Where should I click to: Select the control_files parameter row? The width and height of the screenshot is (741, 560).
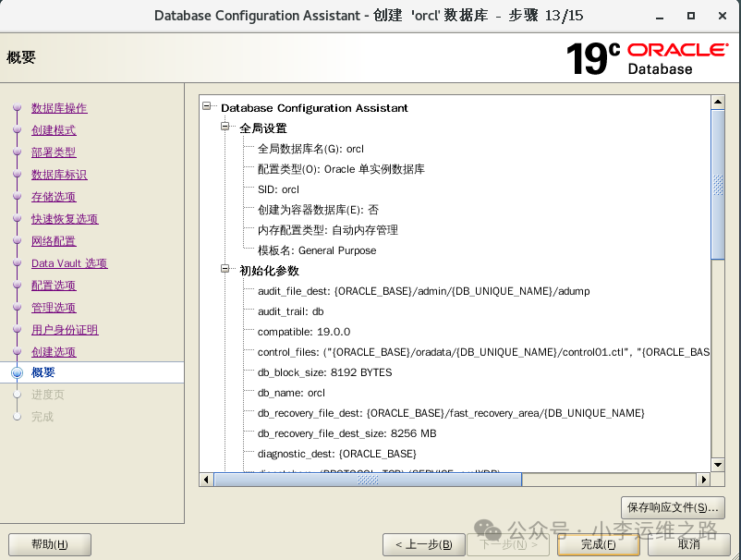point(483,352)
